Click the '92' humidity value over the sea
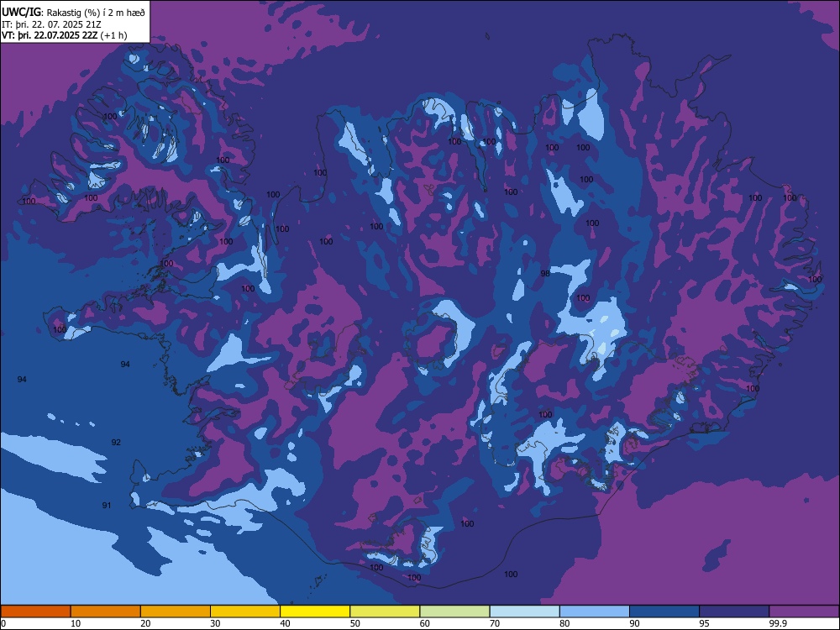 (x=116, y=443)
